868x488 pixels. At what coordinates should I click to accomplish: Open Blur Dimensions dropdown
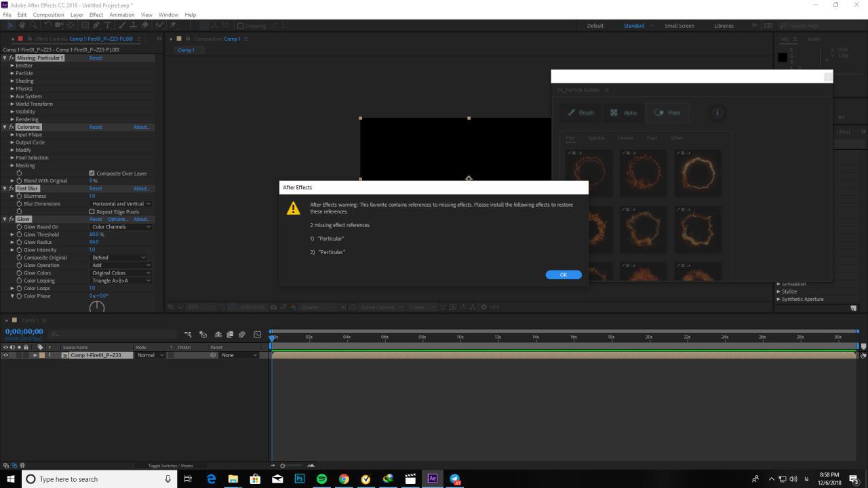(x=121, y=203)
